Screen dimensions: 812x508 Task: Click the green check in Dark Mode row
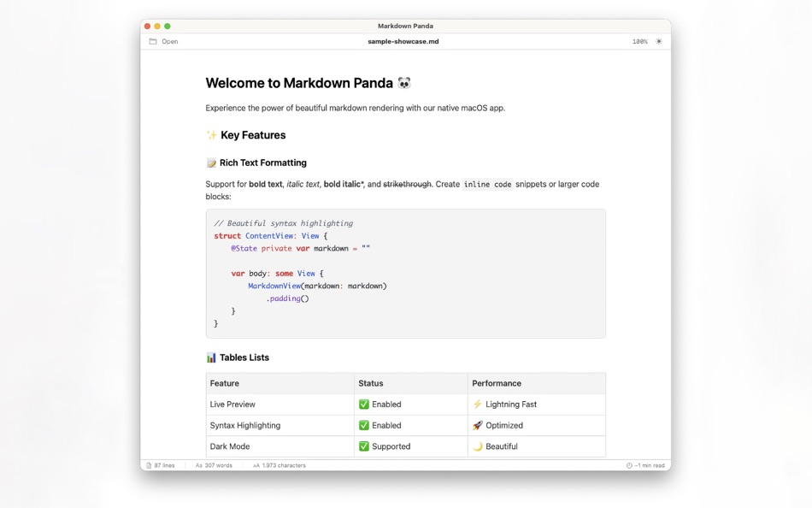(364, 446)
